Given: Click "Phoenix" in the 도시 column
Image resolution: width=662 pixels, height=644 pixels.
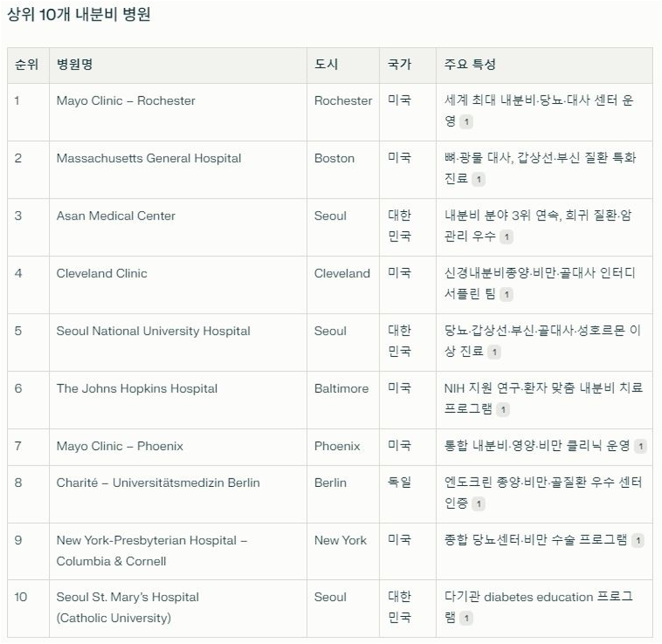Looking at the screenshot, I should coord(337,446).
